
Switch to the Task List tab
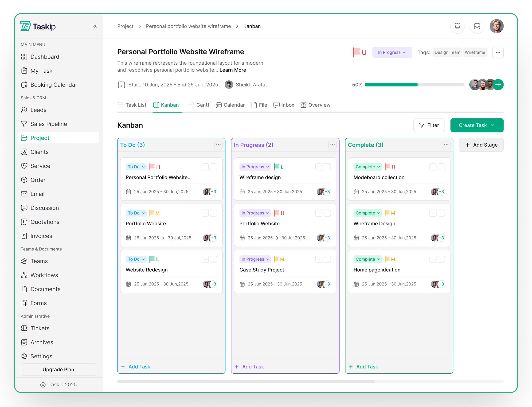point(132,105)
